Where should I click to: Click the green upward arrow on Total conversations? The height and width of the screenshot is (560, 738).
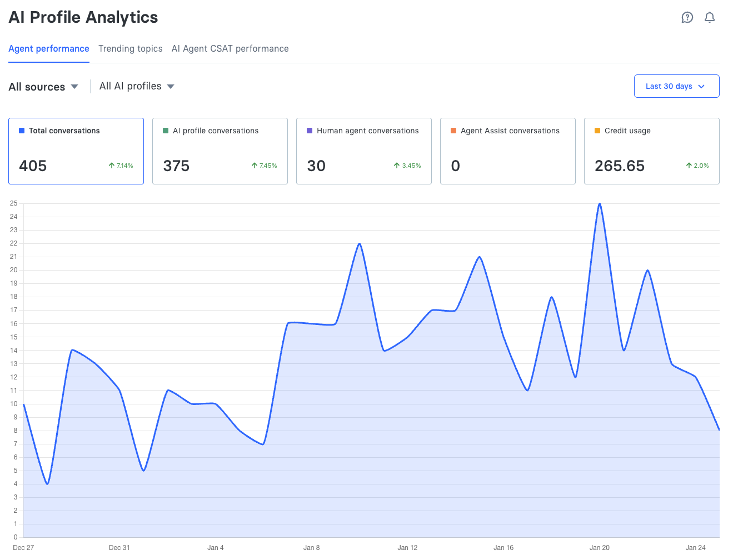112,166
